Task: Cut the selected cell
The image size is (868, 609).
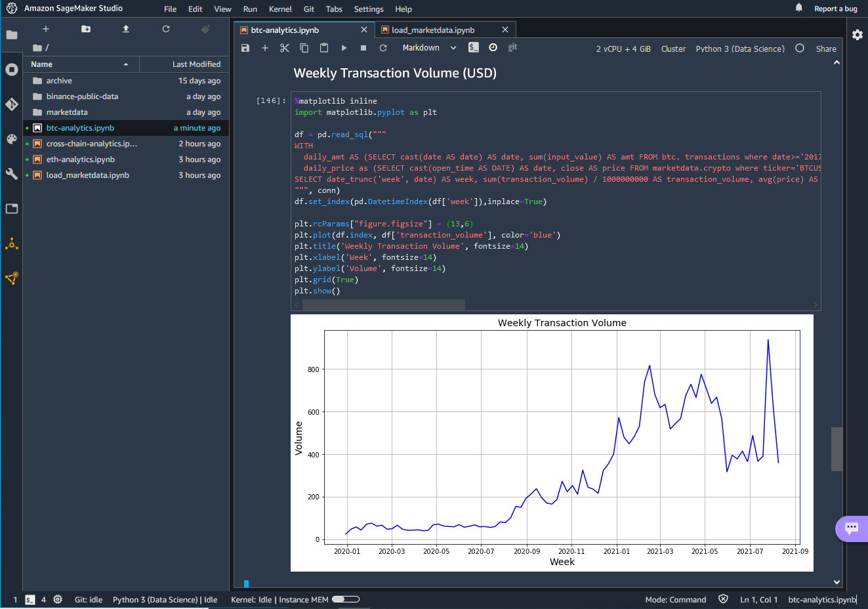Action: (285, 48)
